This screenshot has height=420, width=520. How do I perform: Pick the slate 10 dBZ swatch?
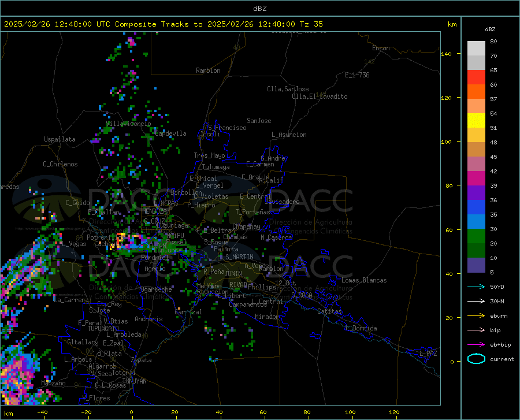click(x=476, y=265)
